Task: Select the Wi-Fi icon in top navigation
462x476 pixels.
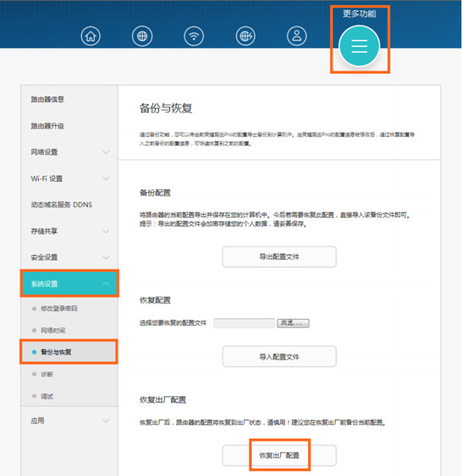Action: [194, 36]
